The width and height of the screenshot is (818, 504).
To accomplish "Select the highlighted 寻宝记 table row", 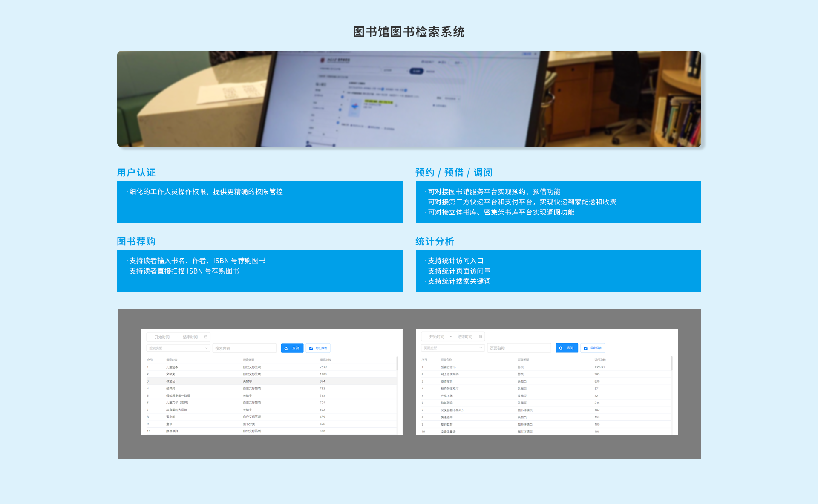I will [170, 381].
